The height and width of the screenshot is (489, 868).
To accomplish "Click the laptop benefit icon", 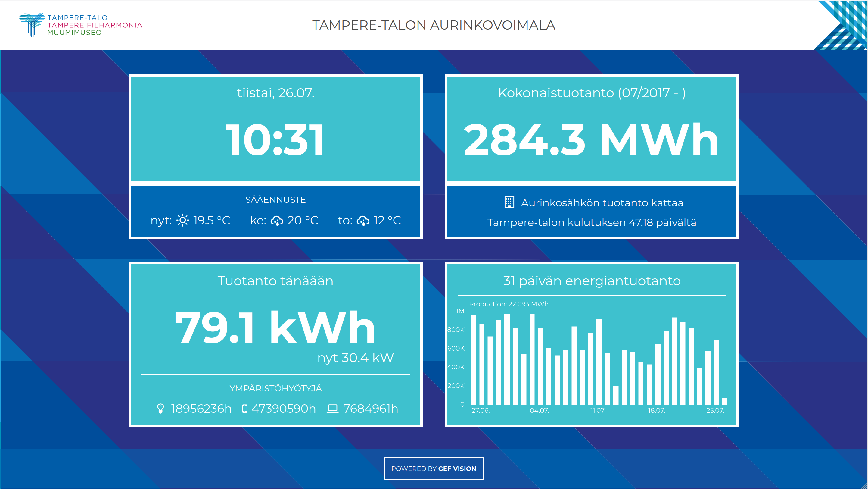I will click(x=333, y=409).
